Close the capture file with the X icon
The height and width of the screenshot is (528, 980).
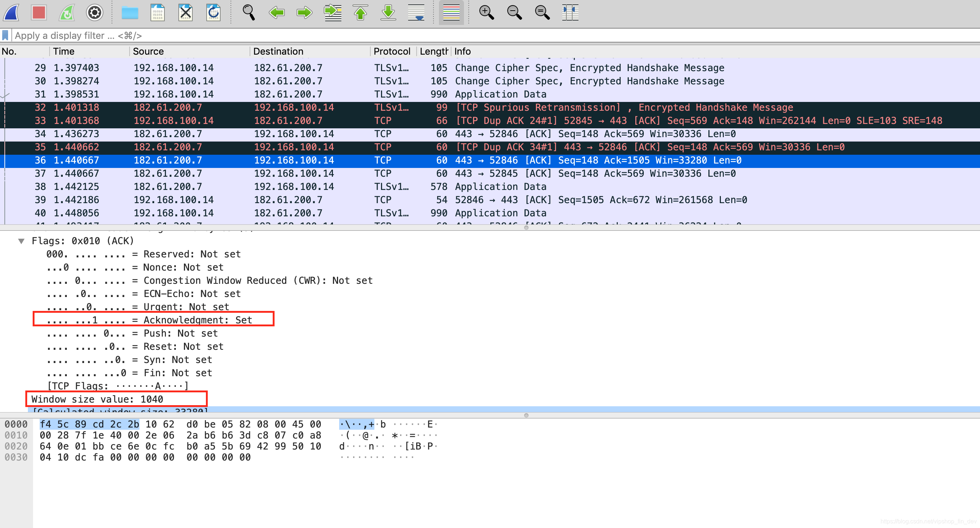pos(186,12)
